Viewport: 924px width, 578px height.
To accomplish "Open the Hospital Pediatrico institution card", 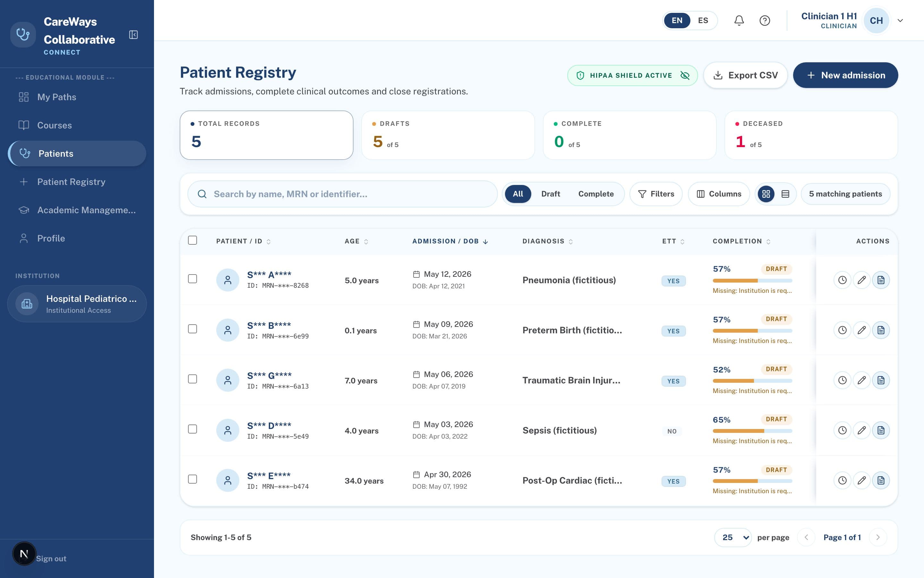I will [x=77, y=304].
